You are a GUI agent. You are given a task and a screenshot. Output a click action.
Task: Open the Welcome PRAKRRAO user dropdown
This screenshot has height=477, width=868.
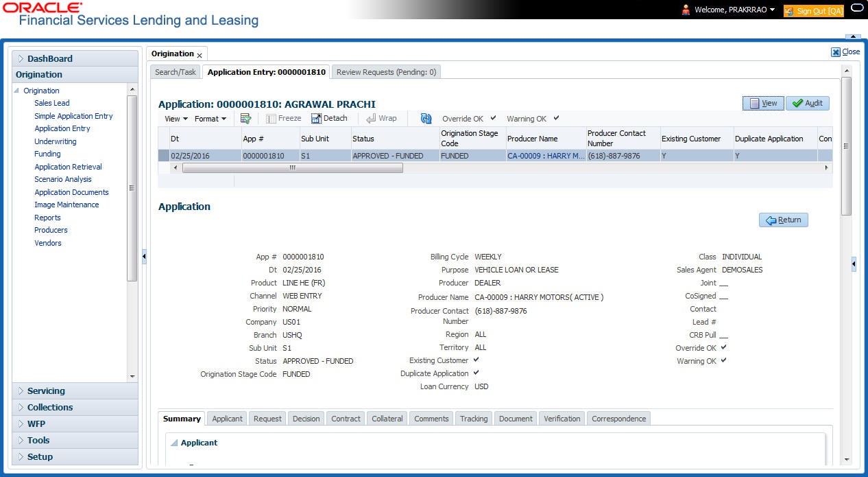coord(734,10)
